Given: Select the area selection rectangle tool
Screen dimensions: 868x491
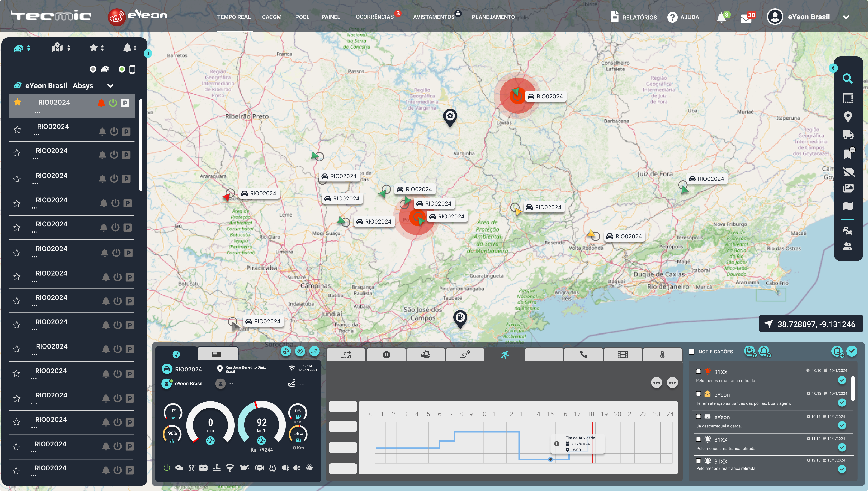Looking at the screenshot, I should coord(847,98).
